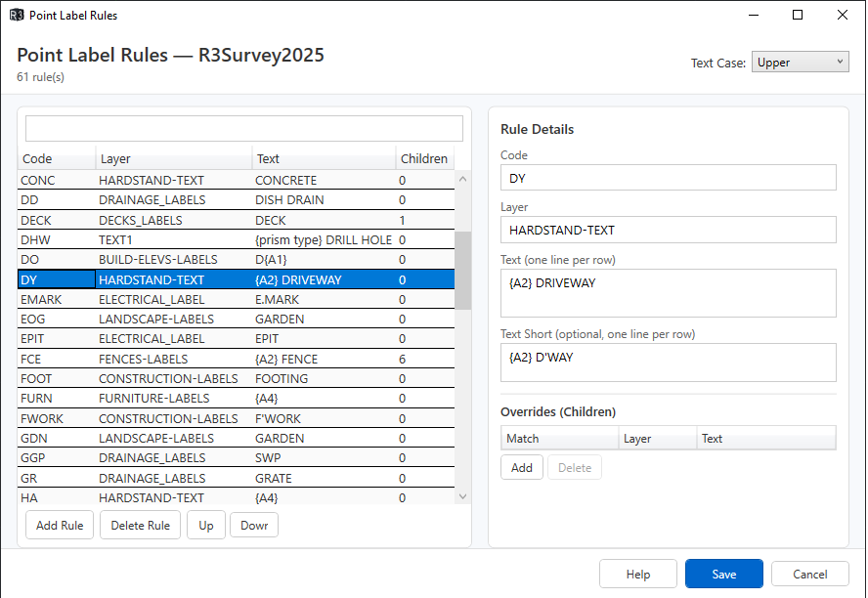Sort rules by Text column header
Viewport: 868px width, 598px height.
click(324, 158)
